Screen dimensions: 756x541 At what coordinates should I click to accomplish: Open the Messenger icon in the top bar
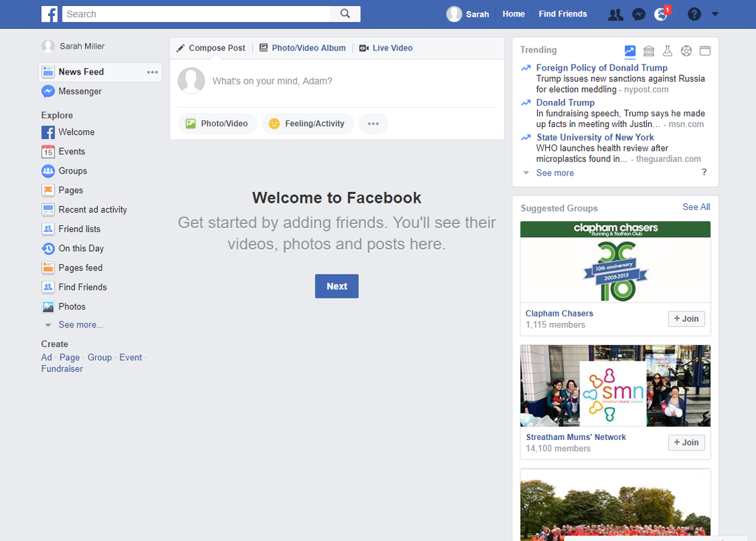click(x=638, y=14)
